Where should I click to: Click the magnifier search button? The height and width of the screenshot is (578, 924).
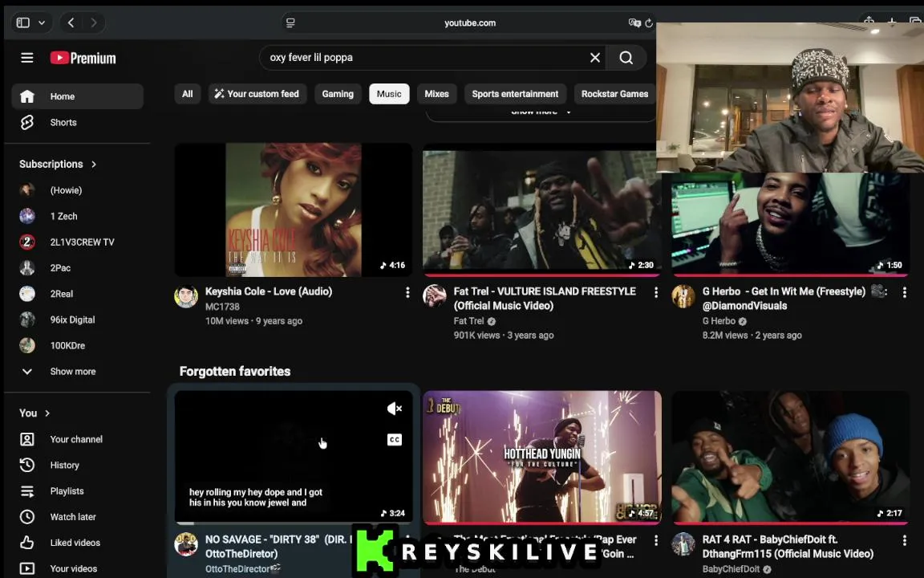pos(626,58)
